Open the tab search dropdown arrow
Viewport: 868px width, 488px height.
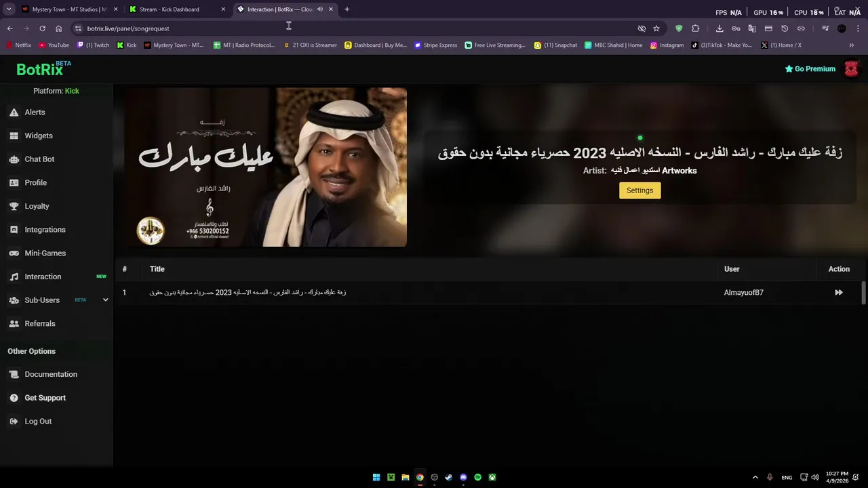(x=9, y=9)
